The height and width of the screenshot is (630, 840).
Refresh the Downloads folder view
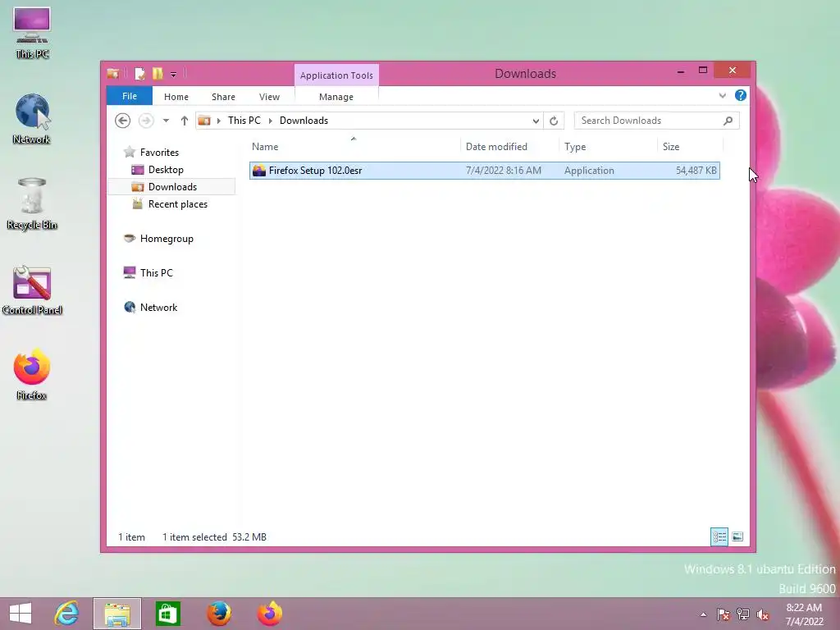click(554, 121)
